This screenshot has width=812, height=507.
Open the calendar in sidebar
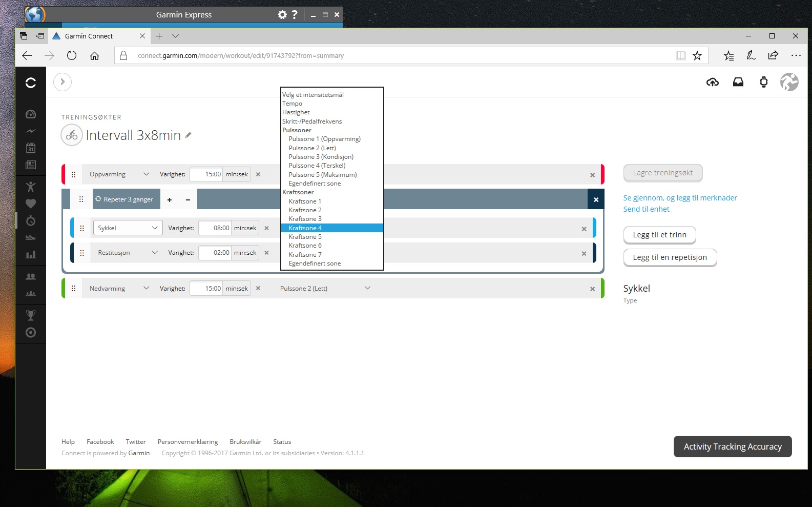point(31,148)
